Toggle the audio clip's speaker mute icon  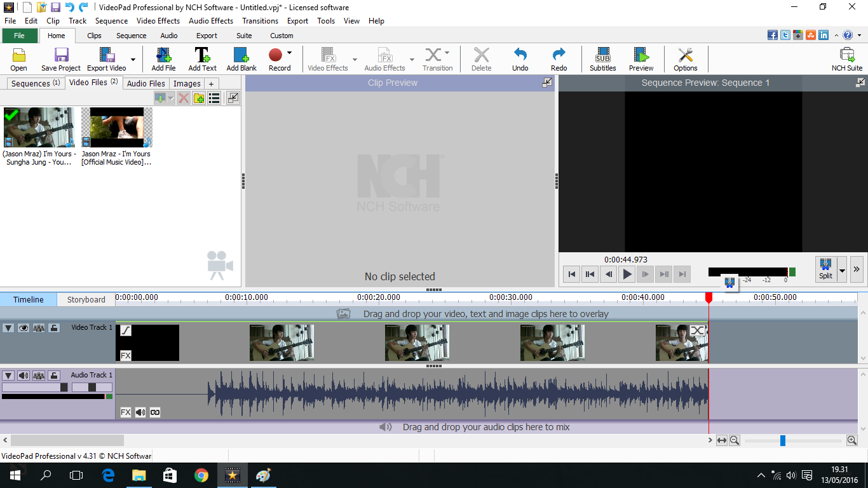coord(140,412)
